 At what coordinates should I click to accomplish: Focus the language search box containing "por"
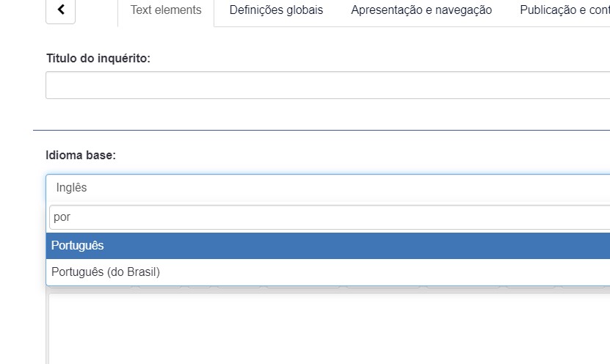327,217
